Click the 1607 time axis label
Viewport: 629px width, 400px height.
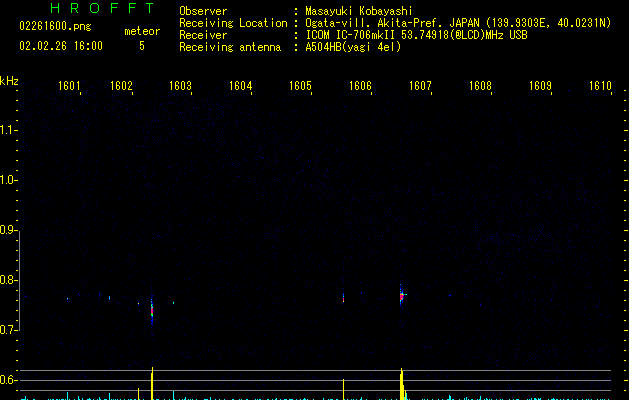tap(420, 86)
